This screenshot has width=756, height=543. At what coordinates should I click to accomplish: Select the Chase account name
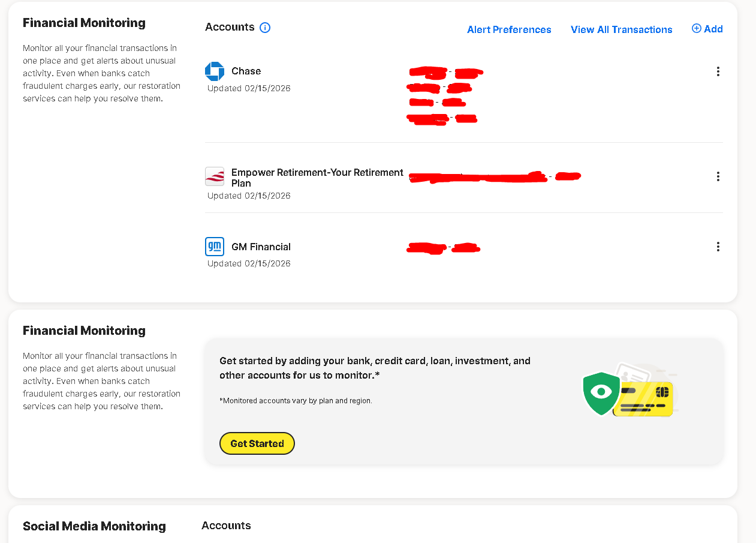coord(246,71)
